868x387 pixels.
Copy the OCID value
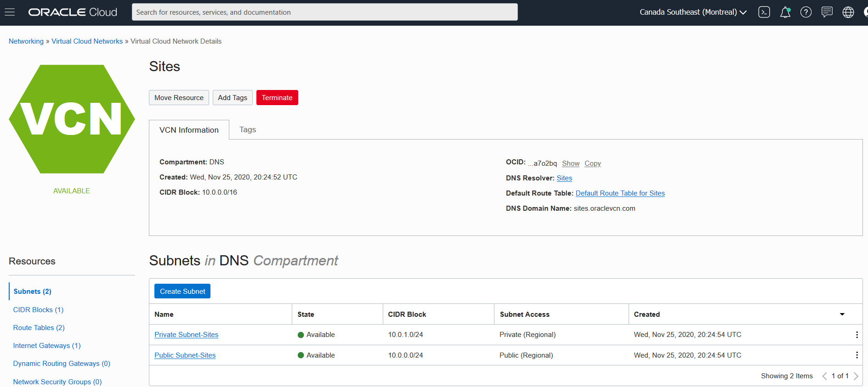click(592, 163)
